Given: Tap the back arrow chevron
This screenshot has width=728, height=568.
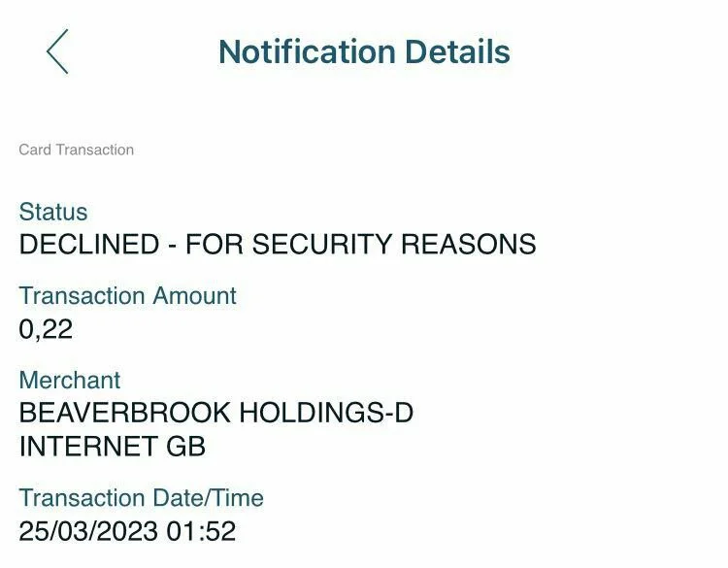Looking at the screenshot, I should click(58, 51).
